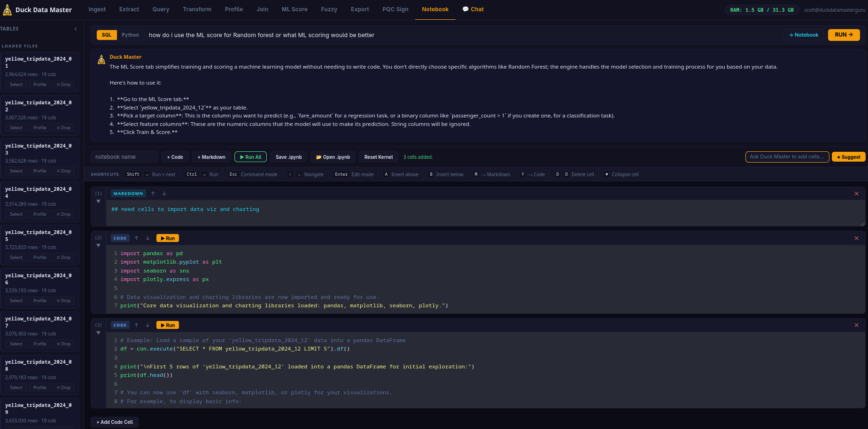Viewport: 868px width, 429px height.
Task: Add a new Code cell
Action: [175, 157]
